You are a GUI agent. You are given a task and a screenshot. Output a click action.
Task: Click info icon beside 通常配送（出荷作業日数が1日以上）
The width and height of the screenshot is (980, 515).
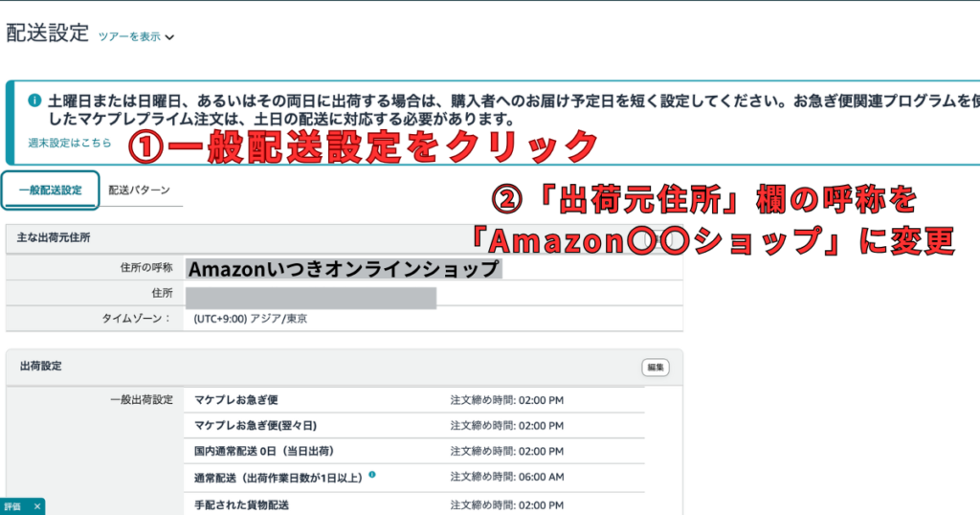[x=372, y=475]
